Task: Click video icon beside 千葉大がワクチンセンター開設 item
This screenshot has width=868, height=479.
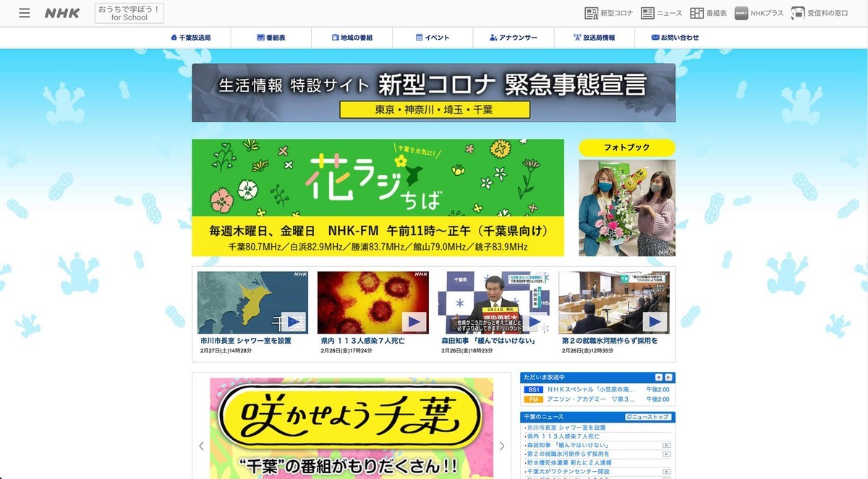Action: click(667, 471)
